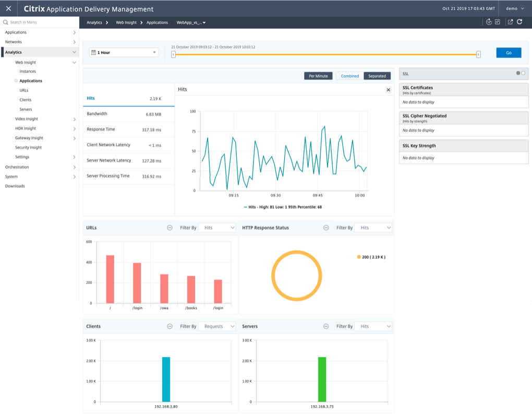Click the right handle of time range slider
Screen dimensions: 532x414
[x=478, y=54]
